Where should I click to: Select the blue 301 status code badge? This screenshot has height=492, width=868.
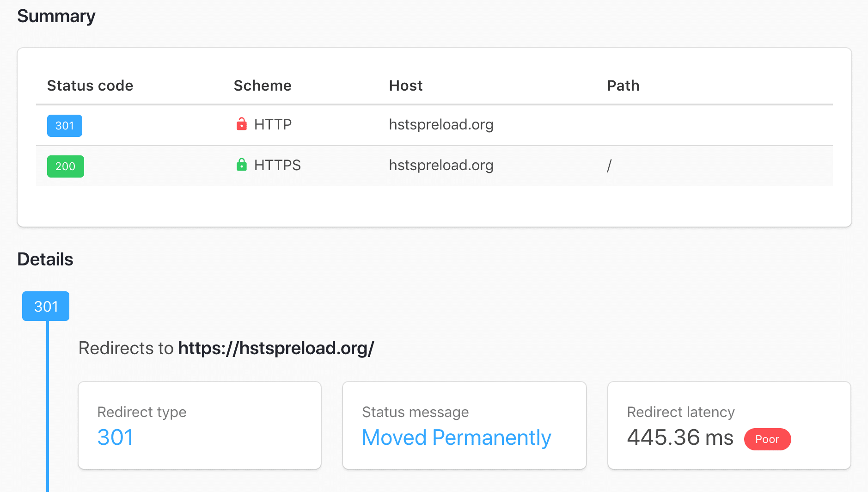pyautogui.click(x=64, y=125)
